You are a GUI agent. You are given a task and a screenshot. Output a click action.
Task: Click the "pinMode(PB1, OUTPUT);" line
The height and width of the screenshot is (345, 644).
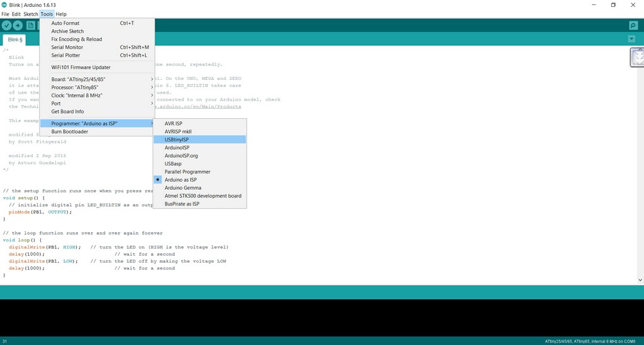(x=40, y=212)
